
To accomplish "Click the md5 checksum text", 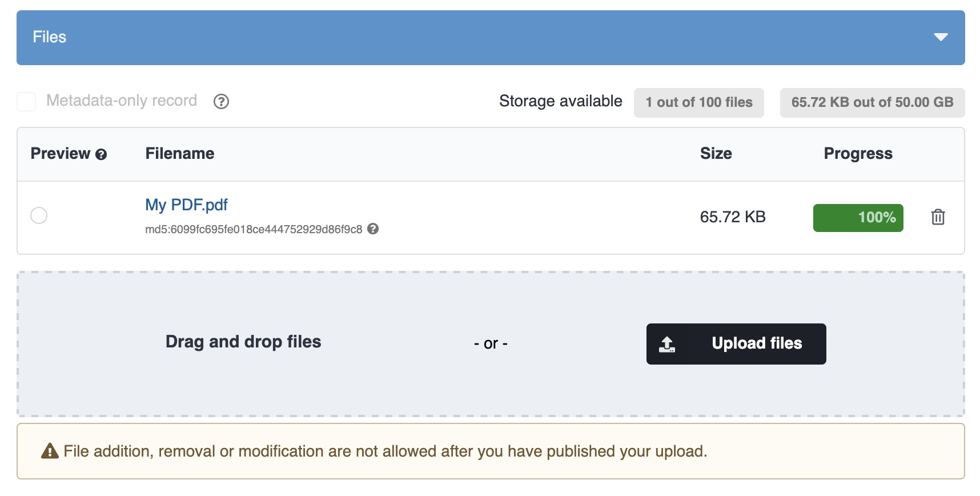I will 254,230.
